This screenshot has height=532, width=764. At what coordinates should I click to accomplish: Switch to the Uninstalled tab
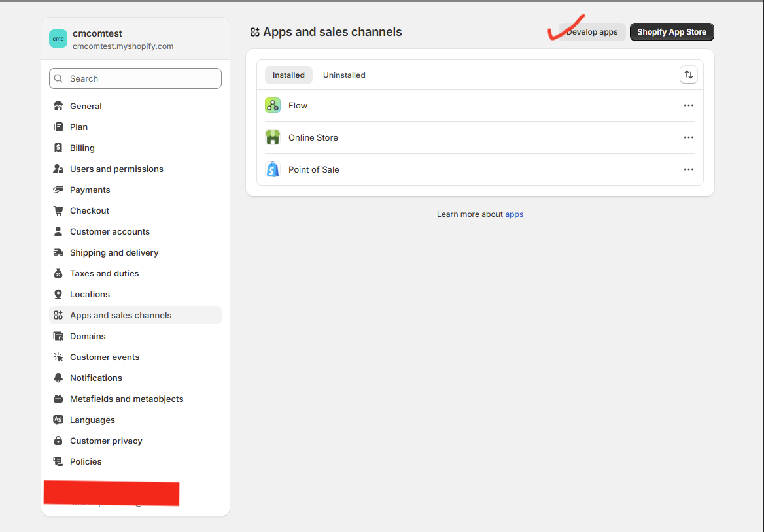click(344, 75)
